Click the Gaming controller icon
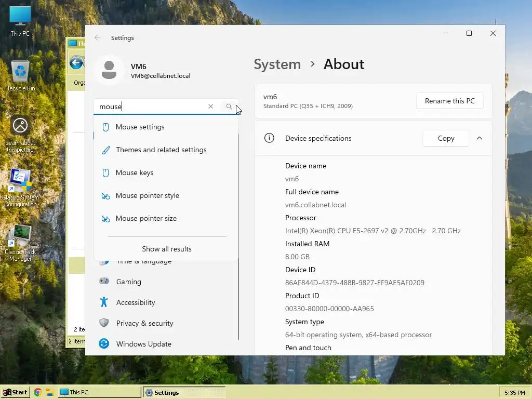This screenshot has height=399, width=532. [x=104, y=281]
